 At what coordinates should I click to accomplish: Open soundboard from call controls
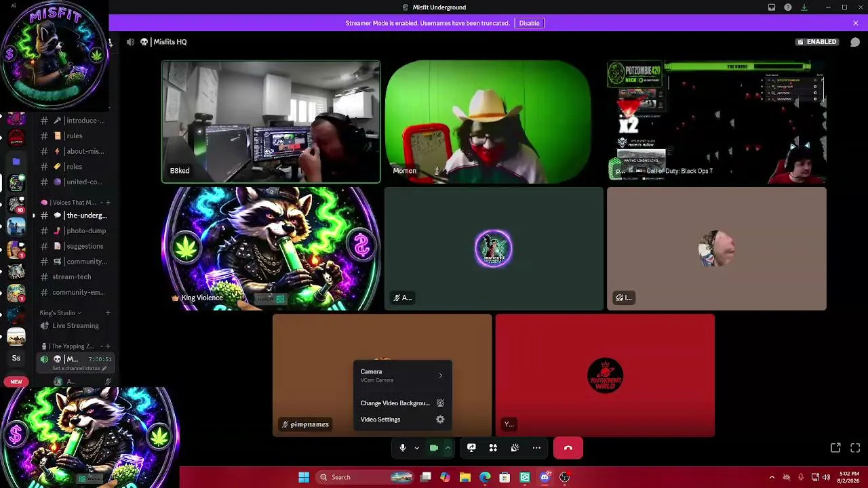(x=515, y=448)
